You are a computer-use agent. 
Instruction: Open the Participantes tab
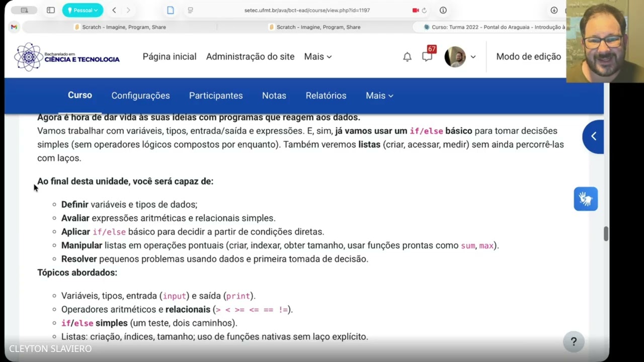(216, 96)
